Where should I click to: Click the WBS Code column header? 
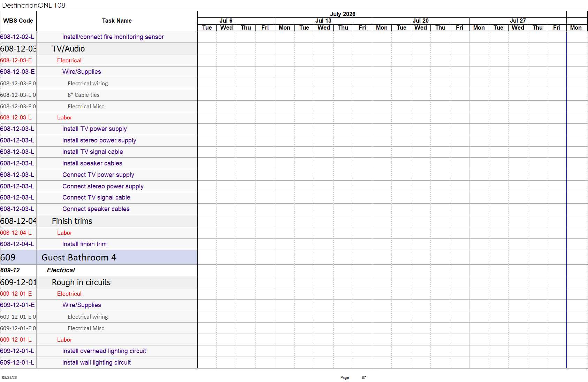18,21
